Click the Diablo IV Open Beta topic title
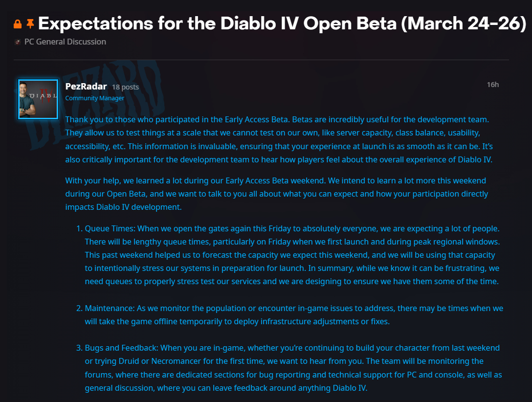The width and height of the screenshot is (532, 402). coord(282,23)
